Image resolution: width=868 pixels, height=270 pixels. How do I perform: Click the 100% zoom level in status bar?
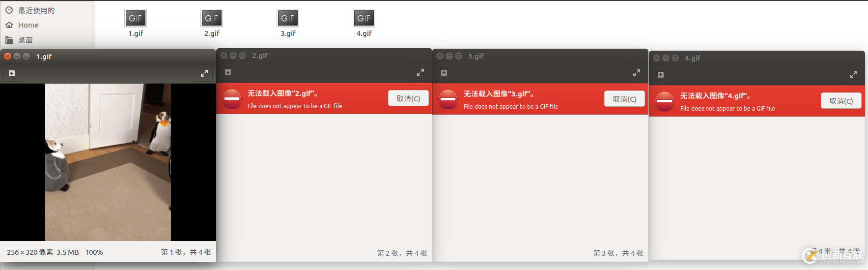pyautogui.click(x=94, y=252)
